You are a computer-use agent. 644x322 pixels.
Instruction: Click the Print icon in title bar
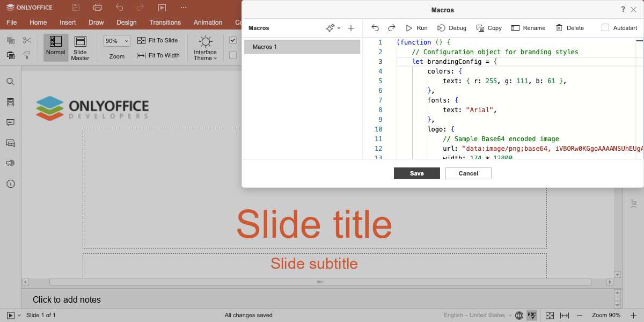click(x=97, y=8)
